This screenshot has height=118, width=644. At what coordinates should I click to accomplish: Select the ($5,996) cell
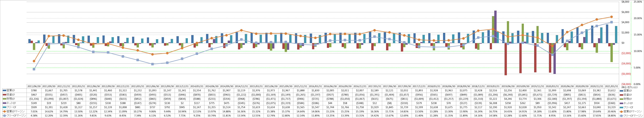point(552,103)
